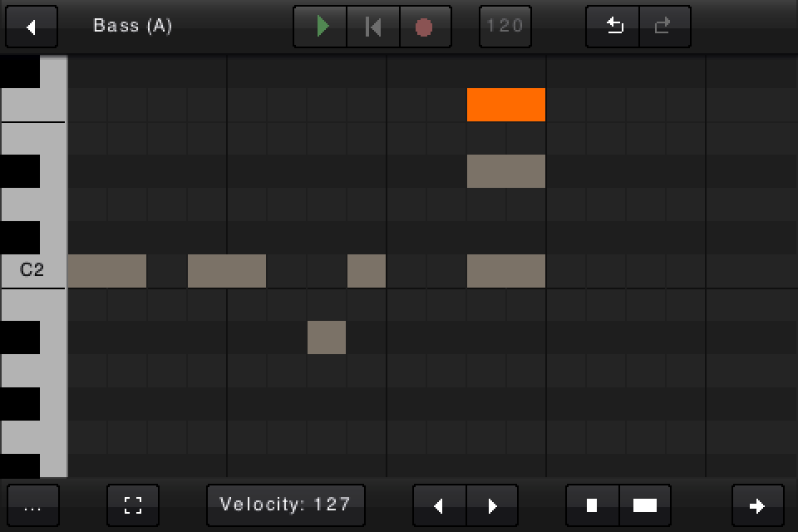The image size is (798, 532).
Task: Redo the last undone edit
Action: tap(663, 27)
